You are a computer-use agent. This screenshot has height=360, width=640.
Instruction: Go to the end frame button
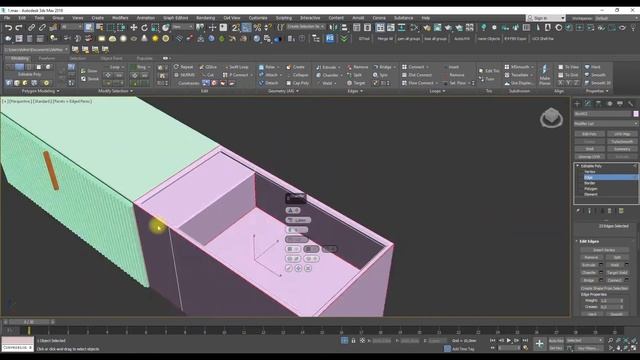(525, 340)
